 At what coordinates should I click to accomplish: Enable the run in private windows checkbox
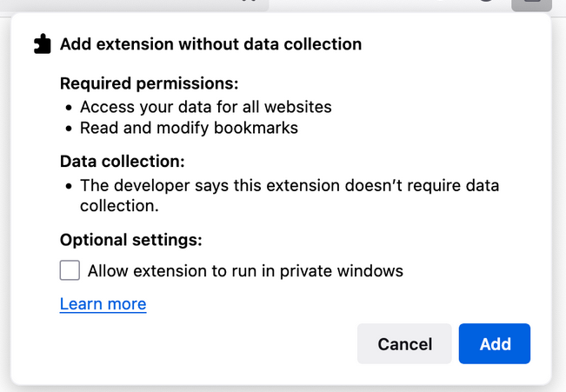click(70, 270)
